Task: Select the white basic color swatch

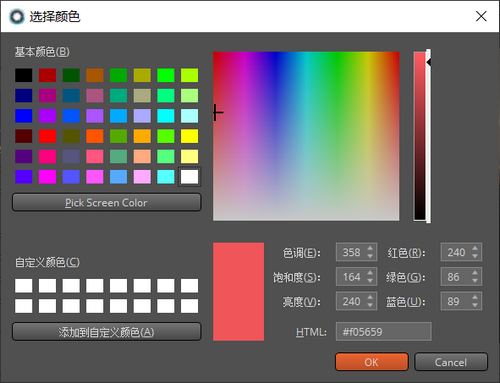Action: 189,177
